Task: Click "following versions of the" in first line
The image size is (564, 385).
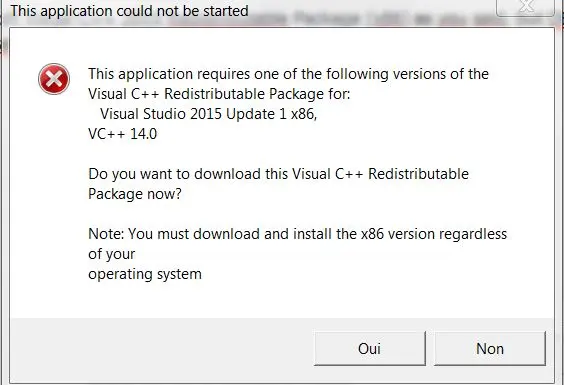Action: tap(408, 74)
